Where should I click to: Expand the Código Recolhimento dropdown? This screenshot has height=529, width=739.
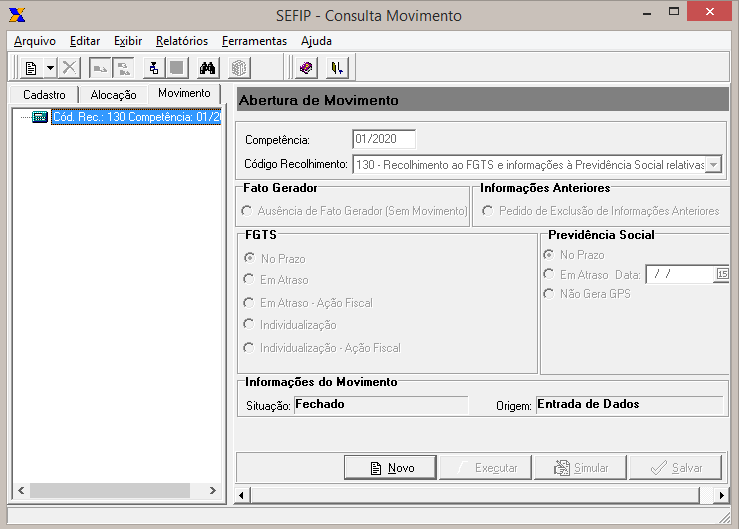pyautogui.click(x=714, y=165)
